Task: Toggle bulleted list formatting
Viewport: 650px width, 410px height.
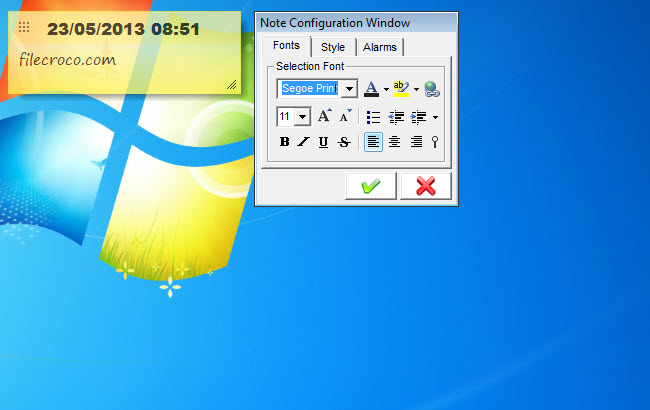Action: coord(373,117)
